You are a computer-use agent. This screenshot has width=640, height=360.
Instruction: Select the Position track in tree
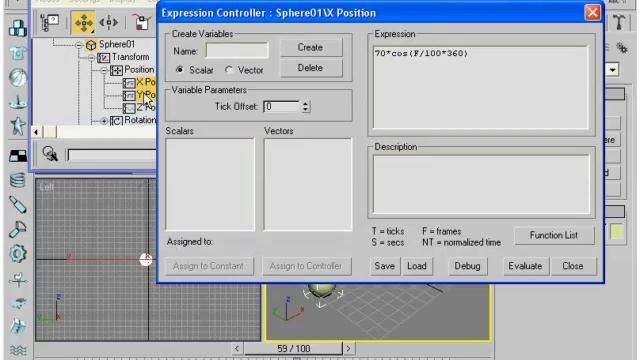coord(139,70)
